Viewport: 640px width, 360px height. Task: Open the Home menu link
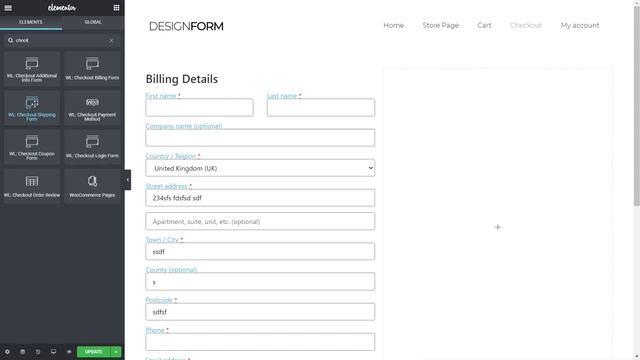point(393,25)
